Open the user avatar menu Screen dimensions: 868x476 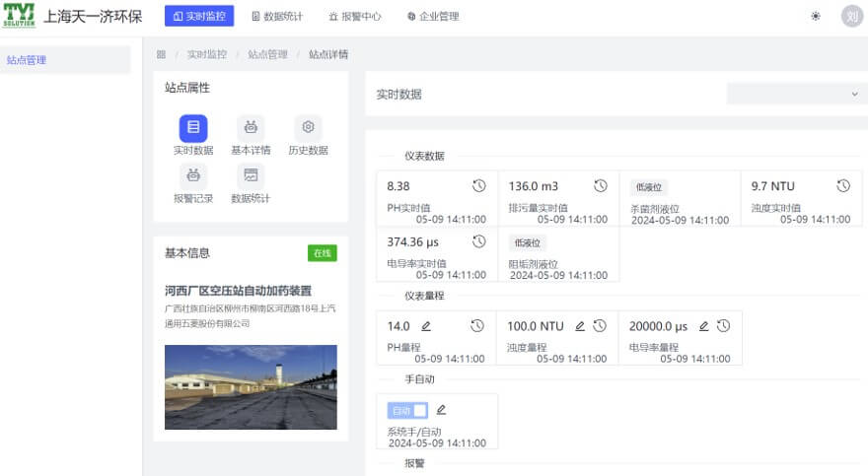click(851, 17)
